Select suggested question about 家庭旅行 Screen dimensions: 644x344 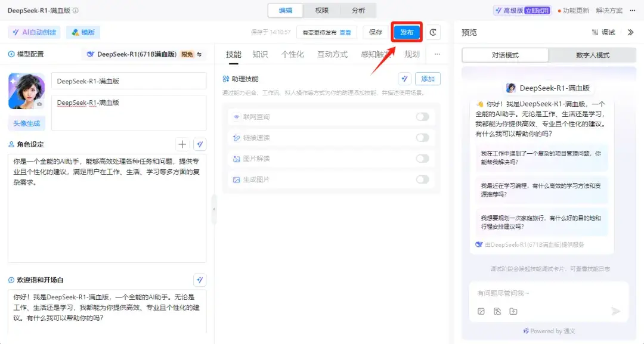(541, 222)
